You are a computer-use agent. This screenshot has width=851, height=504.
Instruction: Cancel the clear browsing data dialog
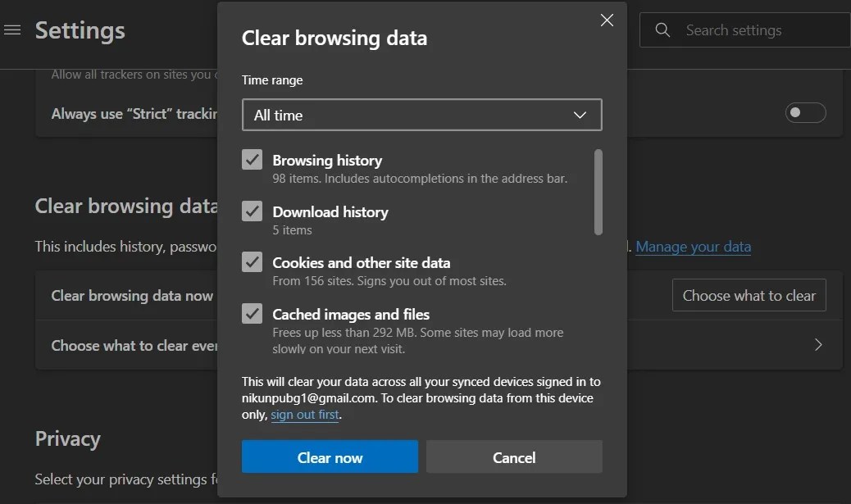pos(514,456)
